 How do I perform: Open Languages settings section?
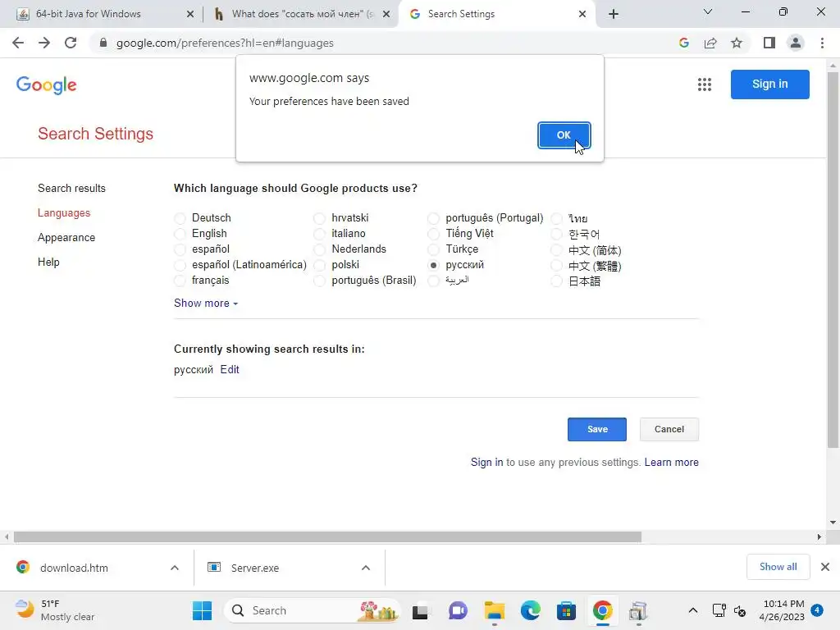pyautogui.click(x=64, y=212)
